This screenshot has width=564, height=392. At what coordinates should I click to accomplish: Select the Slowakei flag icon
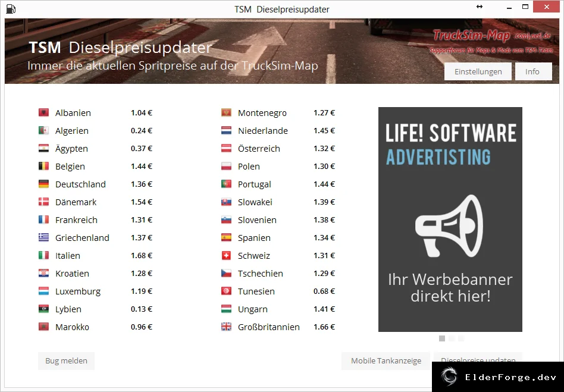click(226, 202)
